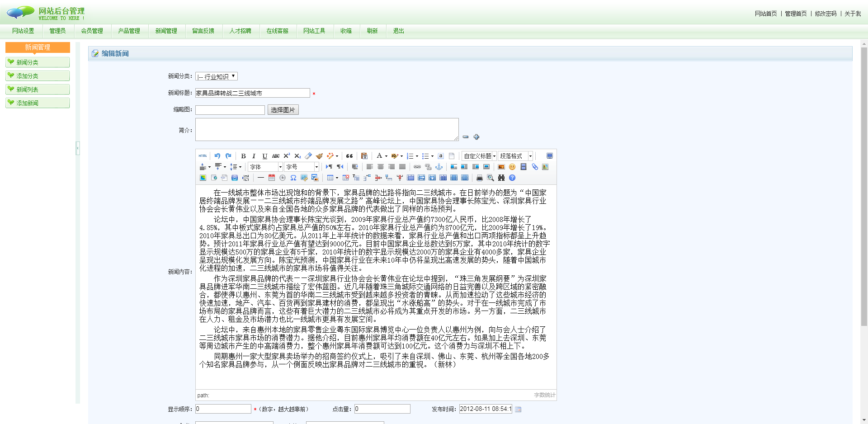
Task: Open 添加分类 in sidebar
Action: coord(38,76)
